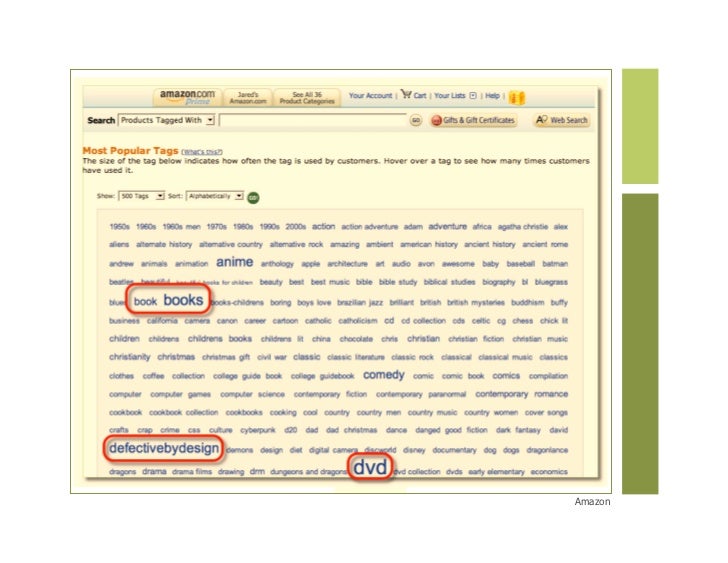Click the "bluegrass" tag

coord(551,282)
